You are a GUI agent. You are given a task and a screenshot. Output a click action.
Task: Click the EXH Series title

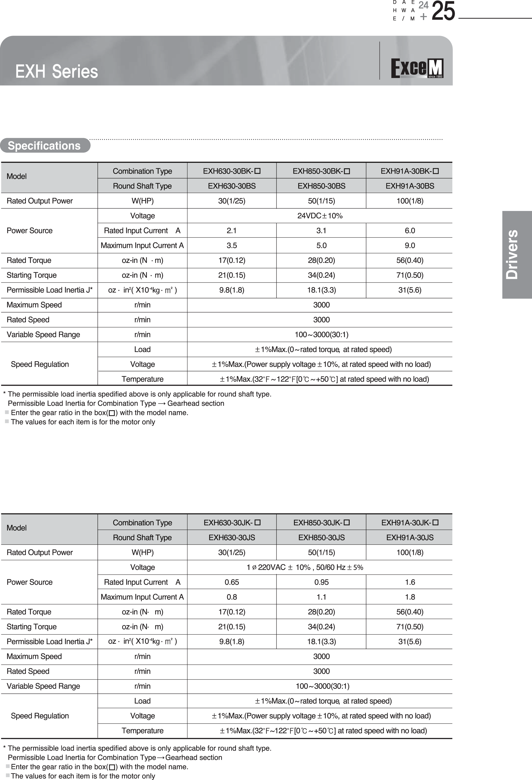point(57,71)
